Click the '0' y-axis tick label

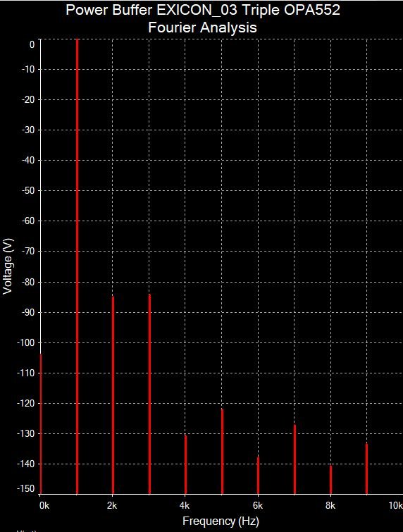coord(32,44)
